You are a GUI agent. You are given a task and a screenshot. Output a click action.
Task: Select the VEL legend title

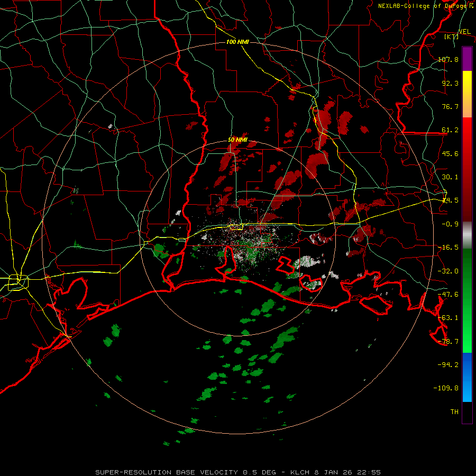pos(464,32)
